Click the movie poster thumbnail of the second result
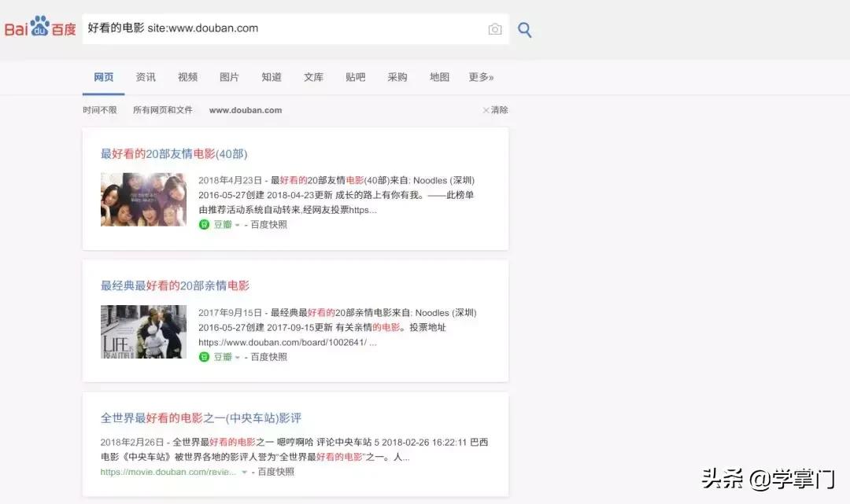The height and width of the screenshot is (504, 850). coord(143,331)
